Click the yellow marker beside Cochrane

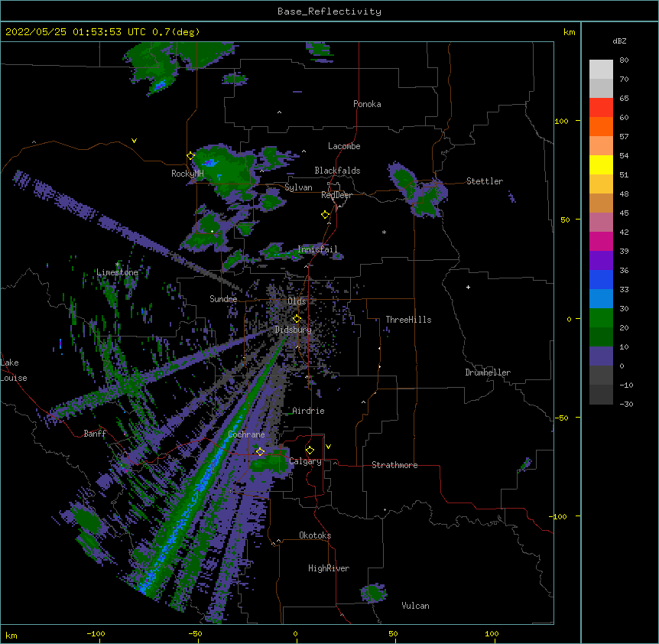tap(260, 451)
